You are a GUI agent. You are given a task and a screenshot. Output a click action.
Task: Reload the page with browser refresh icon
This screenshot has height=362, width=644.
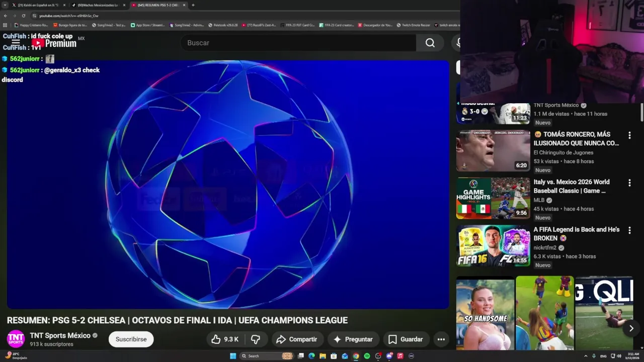click(x=23, y=16)
